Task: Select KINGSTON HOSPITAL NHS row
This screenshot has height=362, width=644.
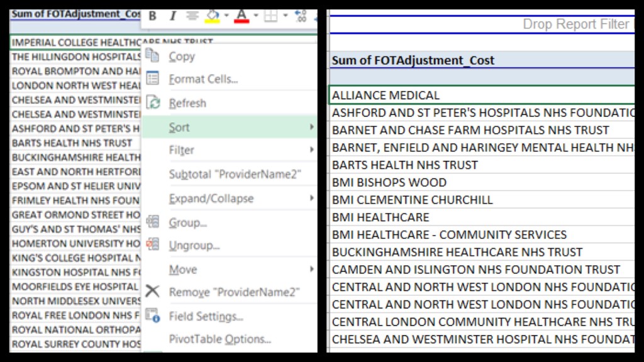Action: [x=76, y=272]
